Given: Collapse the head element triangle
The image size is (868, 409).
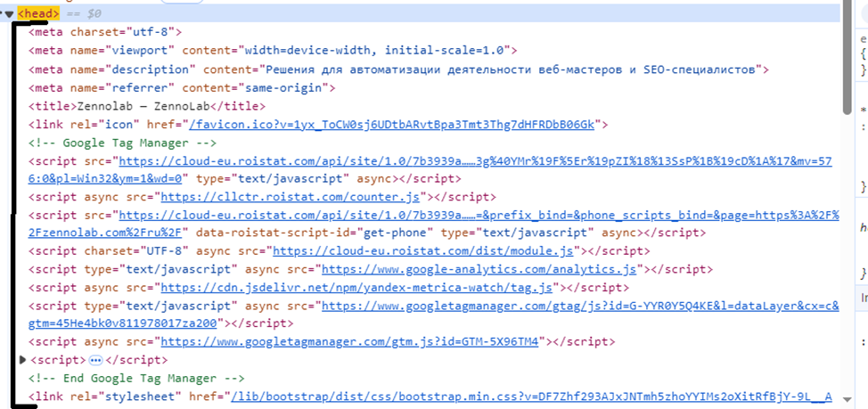Looking at the screenshot, I should pos(10,14).
